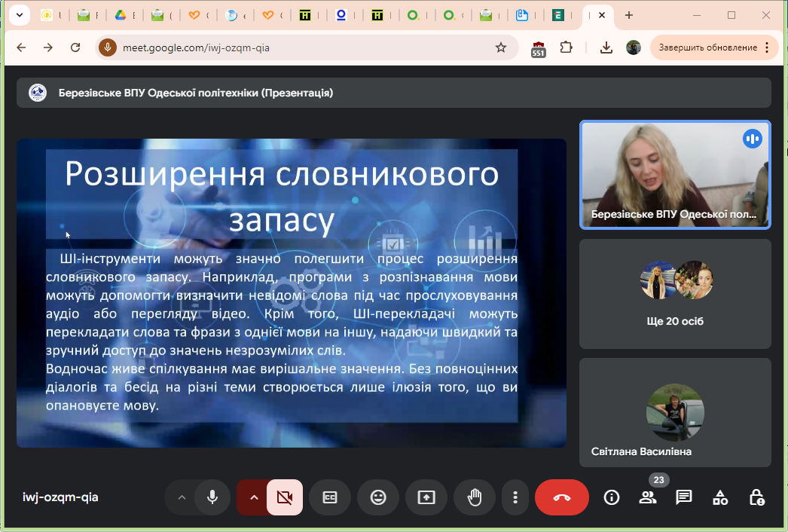Leave the call with red hang-up button
The width and height of the screenshot is (788, 532).
tap(561, 497)
